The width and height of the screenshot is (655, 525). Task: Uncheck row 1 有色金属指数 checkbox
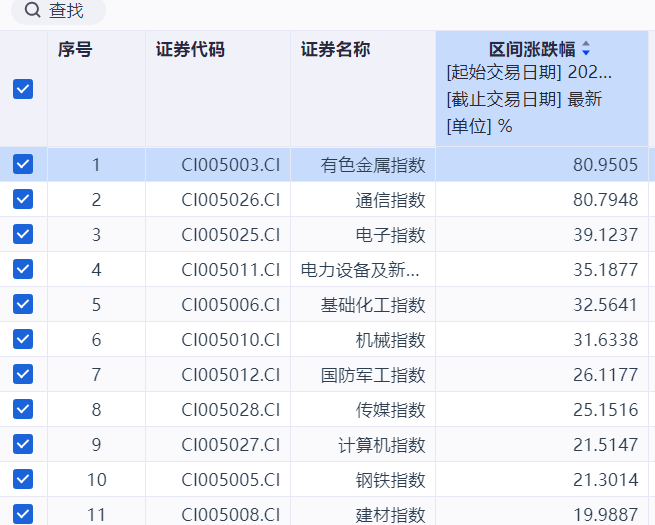click(x=23, y=164)
